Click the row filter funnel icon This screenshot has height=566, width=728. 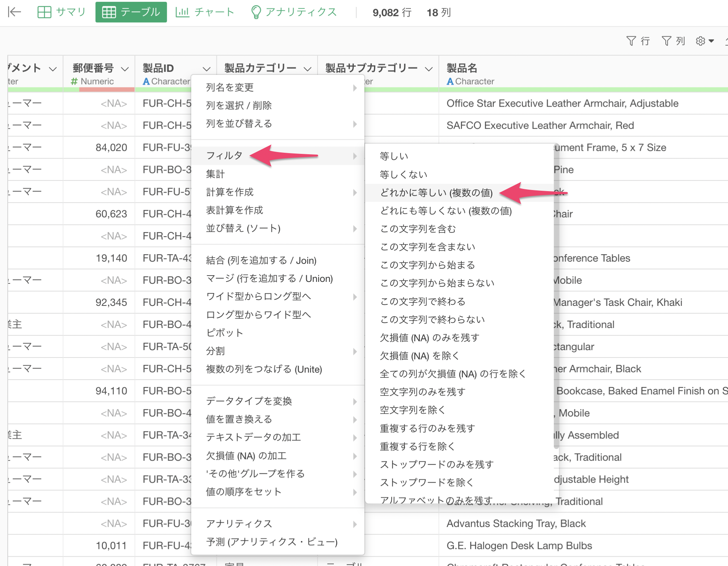631,41
